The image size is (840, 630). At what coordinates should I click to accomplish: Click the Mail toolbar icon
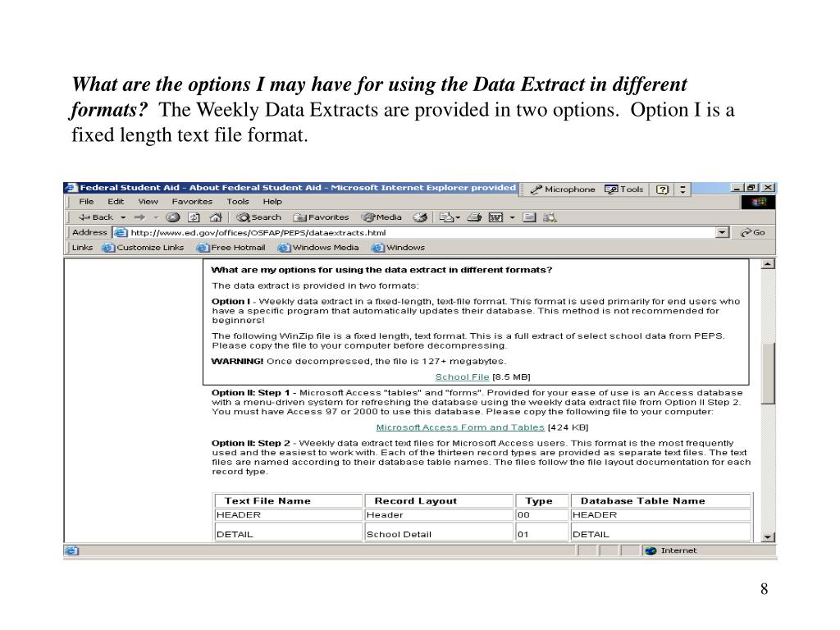coord(445,217)
